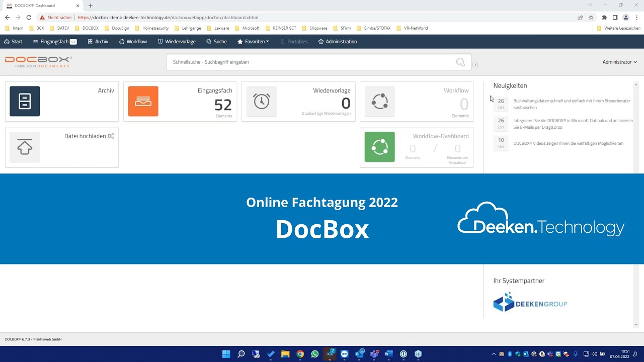Open the Weitere Lesezeichen folder
This screenshot has width=644, height=362.
pyautogui.click(x=618, y=28)
